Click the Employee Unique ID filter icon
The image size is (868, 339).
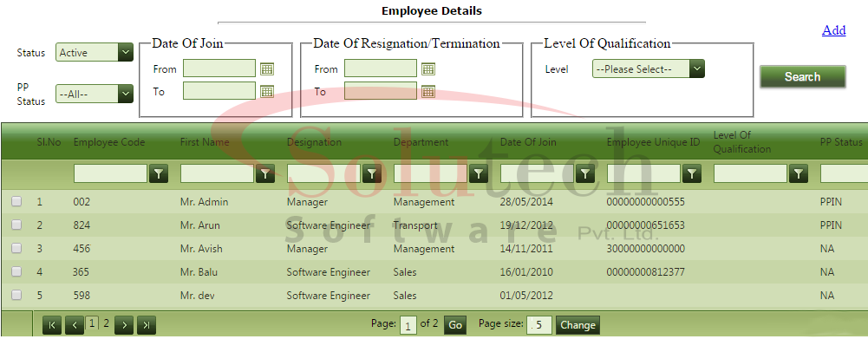(691, 174)
